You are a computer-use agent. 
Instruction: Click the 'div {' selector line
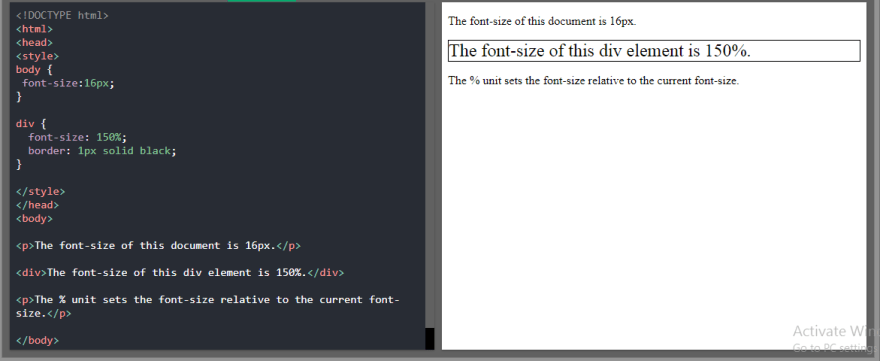tap(31, 124)
